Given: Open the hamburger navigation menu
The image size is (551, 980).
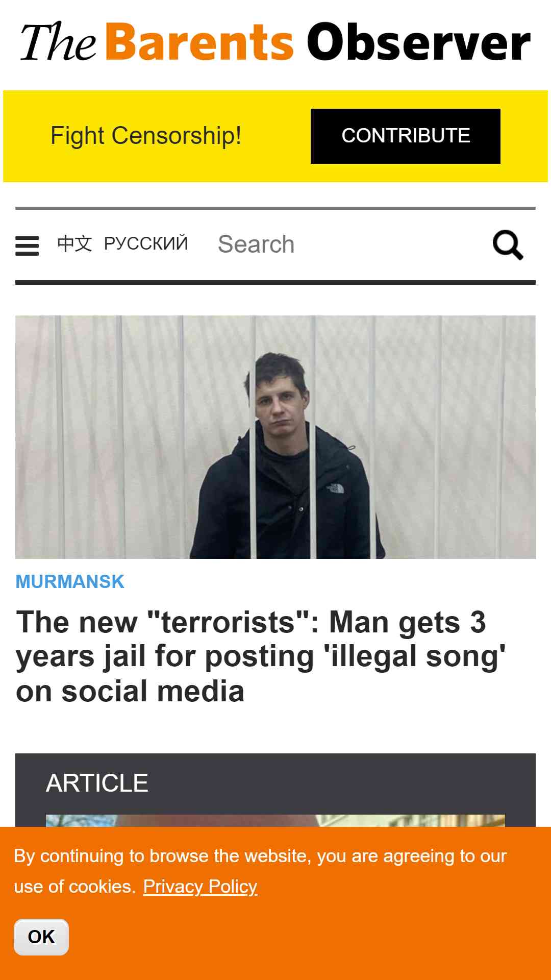Looking at the screenshot, I should (x=27, y=246).
